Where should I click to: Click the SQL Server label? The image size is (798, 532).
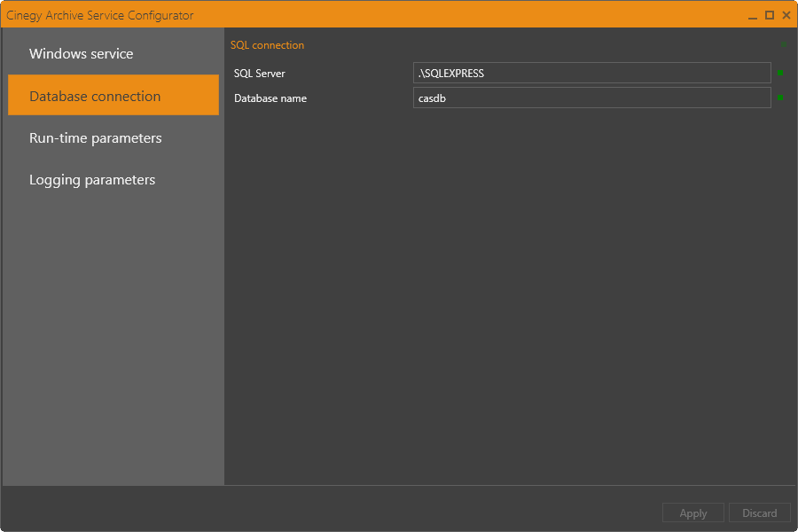coord(260,74)
